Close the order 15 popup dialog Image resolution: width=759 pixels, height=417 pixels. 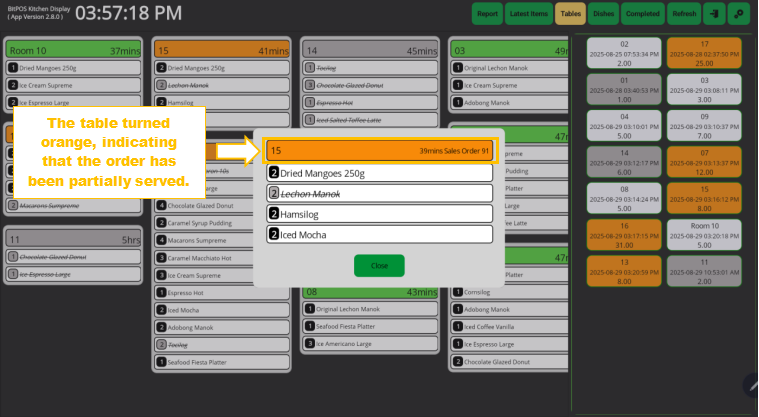click(x=379, y=266)
